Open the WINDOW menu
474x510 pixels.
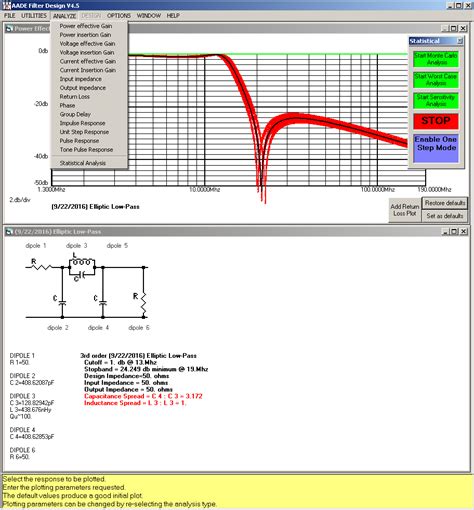(x=149, y=16)
